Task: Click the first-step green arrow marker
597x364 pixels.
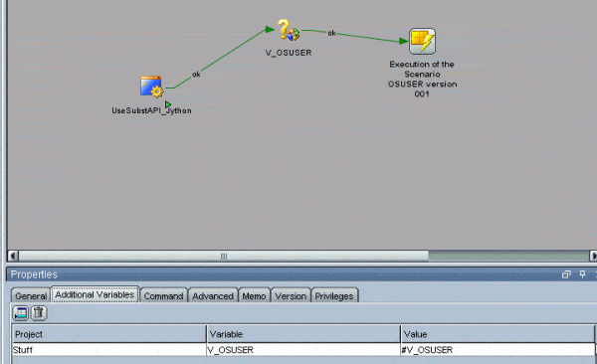Action: click(168, 104)
